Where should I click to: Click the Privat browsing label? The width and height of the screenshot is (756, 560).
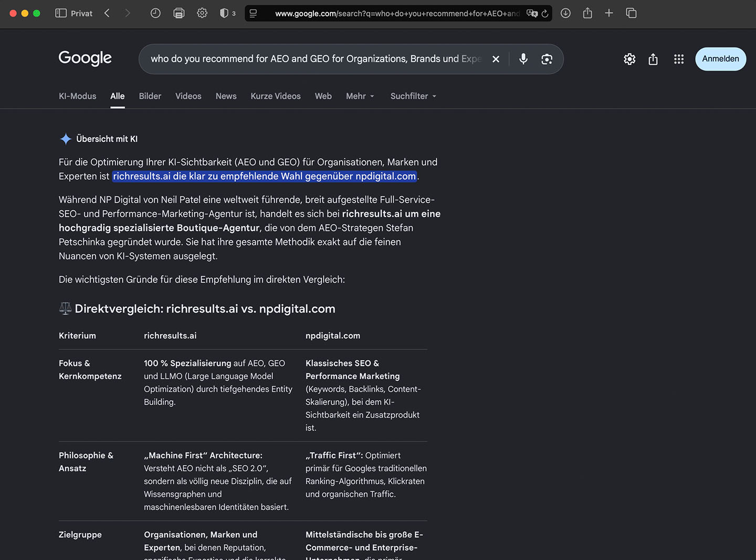pos(81,13)
